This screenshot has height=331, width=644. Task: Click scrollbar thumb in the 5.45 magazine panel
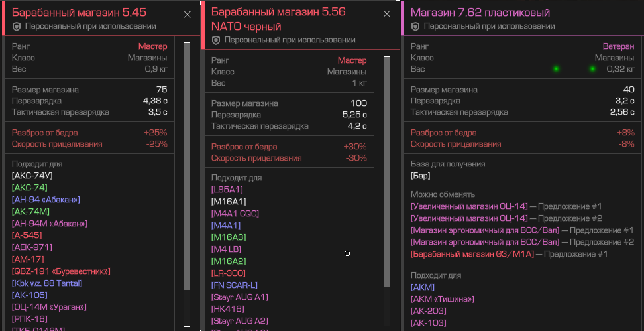coord(188,166)
